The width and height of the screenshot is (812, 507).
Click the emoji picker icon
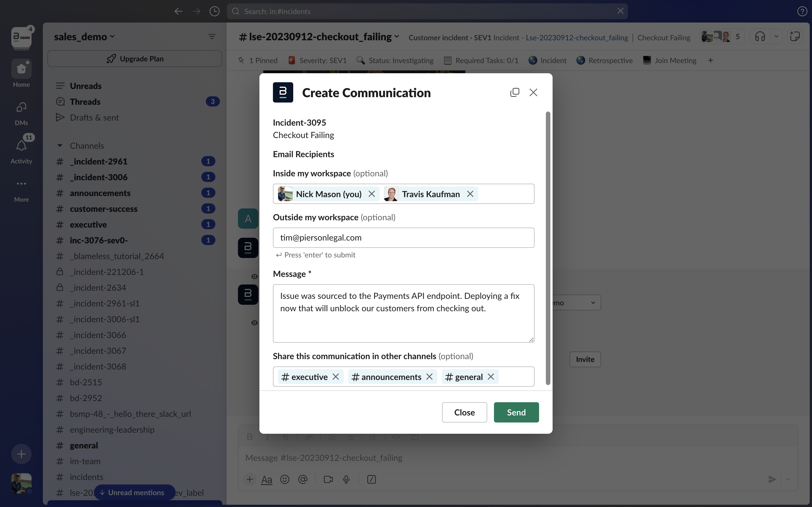pyautogui.click(x=284, y=479)
